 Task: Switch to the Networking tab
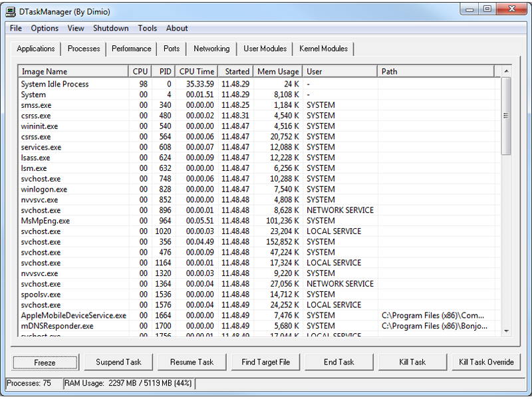coord(211,49)
